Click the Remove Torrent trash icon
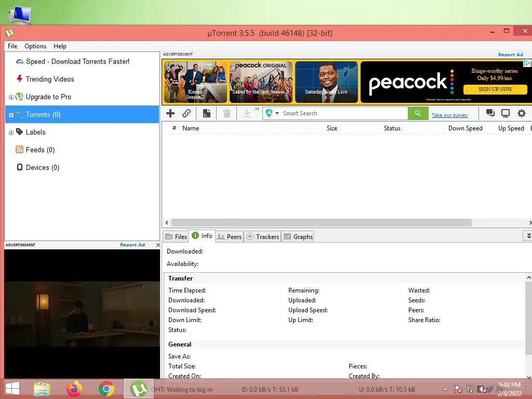Image resolution: width=532 pixels, height=399 pixels. coord(227,113)
